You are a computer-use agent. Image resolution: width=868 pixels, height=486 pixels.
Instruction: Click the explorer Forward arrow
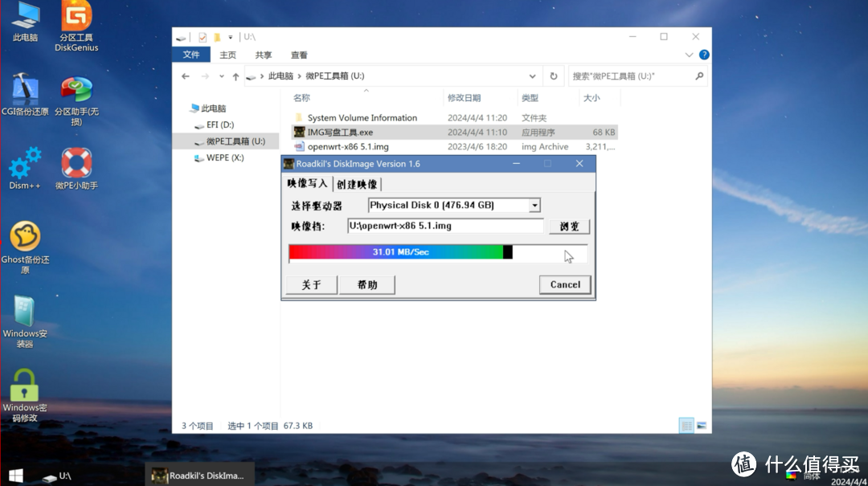(x=205, y=76)
